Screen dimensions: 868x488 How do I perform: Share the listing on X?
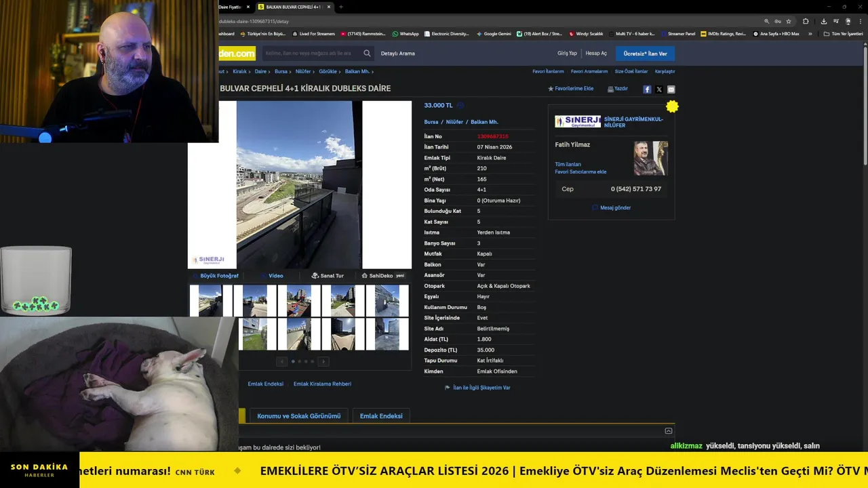pyautogui.click(x=659, y=89)
